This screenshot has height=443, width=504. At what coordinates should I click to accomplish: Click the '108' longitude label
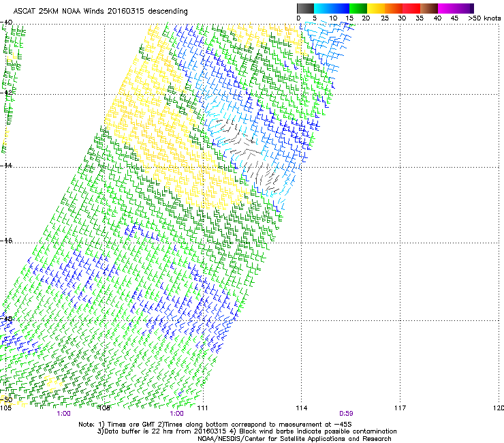coord(104,408)
